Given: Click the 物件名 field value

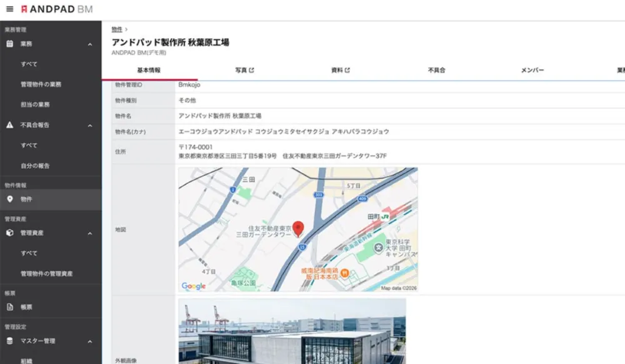Looking at the screenshot, I should [219, 116].
